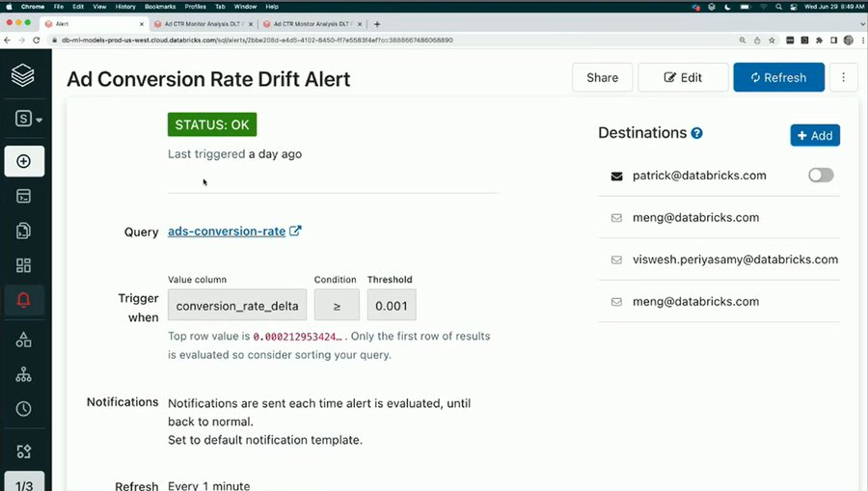Screen dimensions: 868x491
Task: Click the share icon in address bar
Action: click(757, 41)
